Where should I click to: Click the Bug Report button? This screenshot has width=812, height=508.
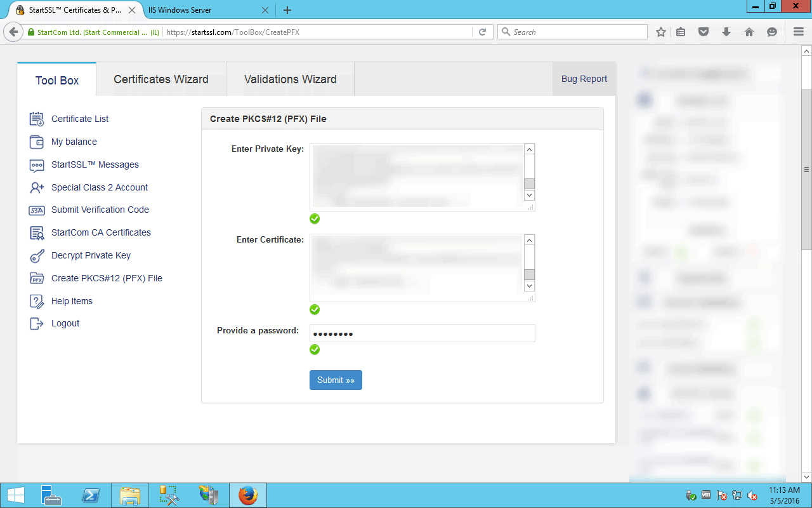coord(584,79)
